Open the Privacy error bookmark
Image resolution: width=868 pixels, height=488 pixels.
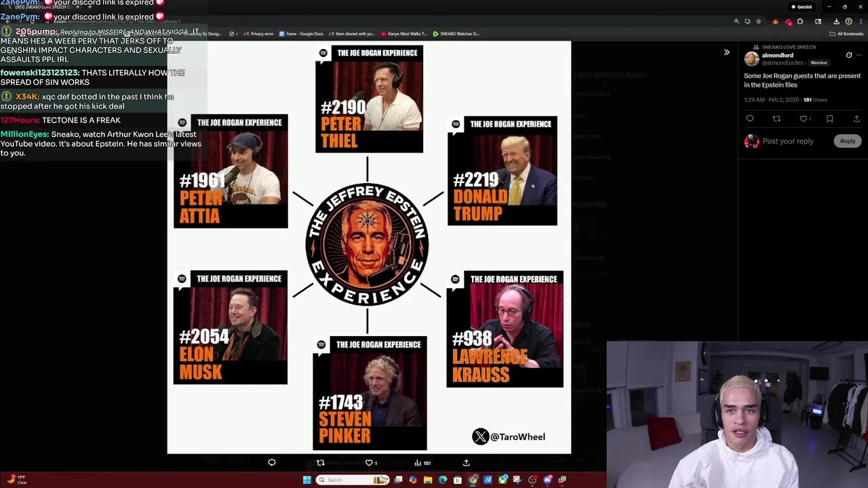pos(258,33)
